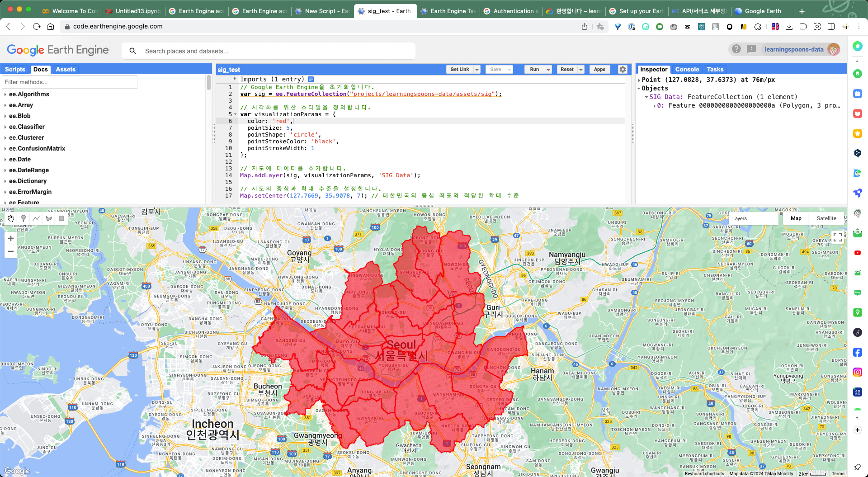Focus the Filter methods input field

pos(70,82)
